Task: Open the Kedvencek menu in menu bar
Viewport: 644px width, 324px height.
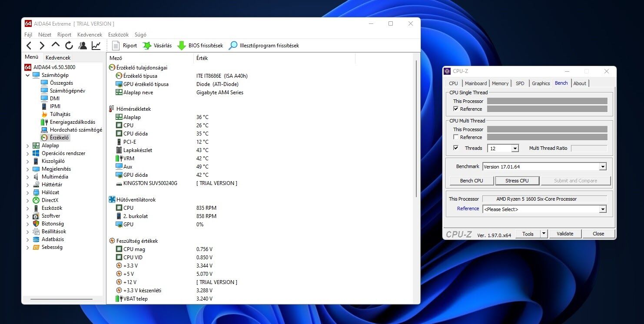Action: coord(90,35)
